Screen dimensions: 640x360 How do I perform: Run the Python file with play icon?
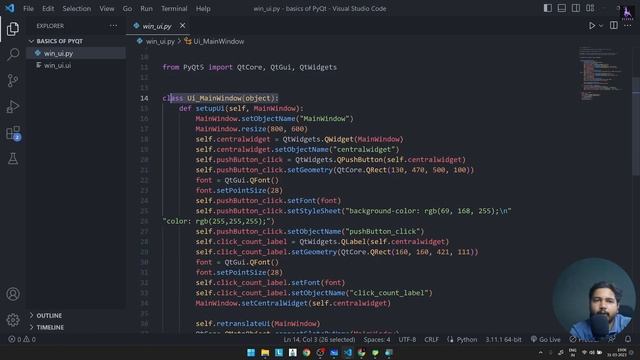pyautogui.click(x=591, y=26)
